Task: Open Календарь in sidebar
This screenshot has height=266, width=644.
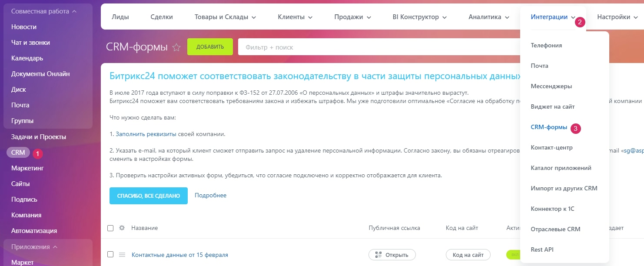Action: 27,58
